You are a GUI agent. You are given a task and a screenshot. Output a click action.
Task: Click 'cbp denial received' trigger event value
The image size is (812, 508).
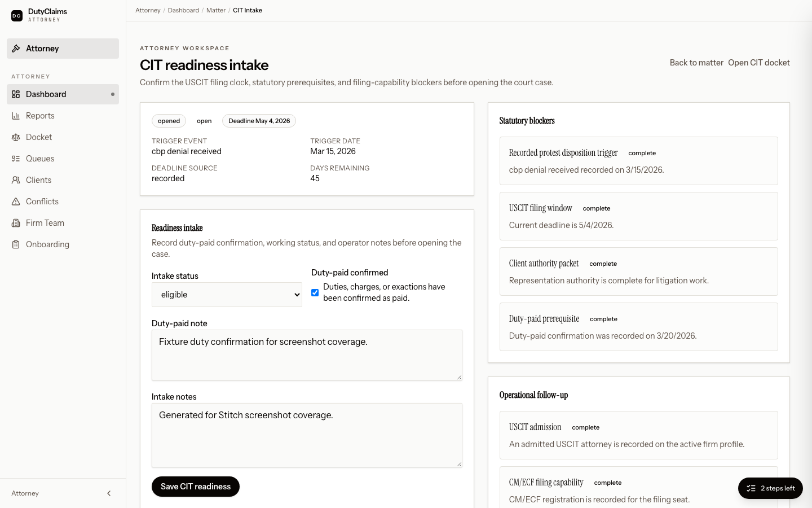click(187, 151)
